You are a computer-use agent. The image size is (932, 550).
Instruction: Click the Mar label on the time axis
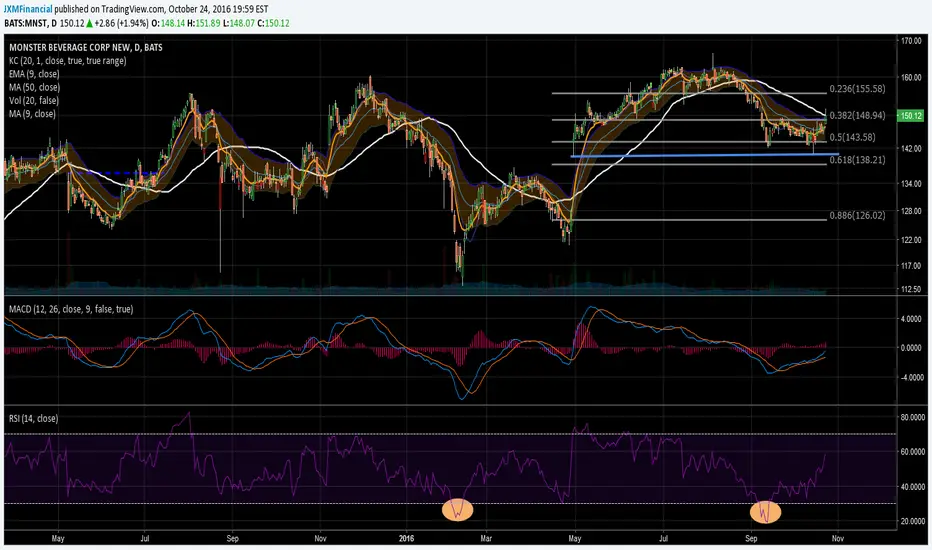[486, 539]
